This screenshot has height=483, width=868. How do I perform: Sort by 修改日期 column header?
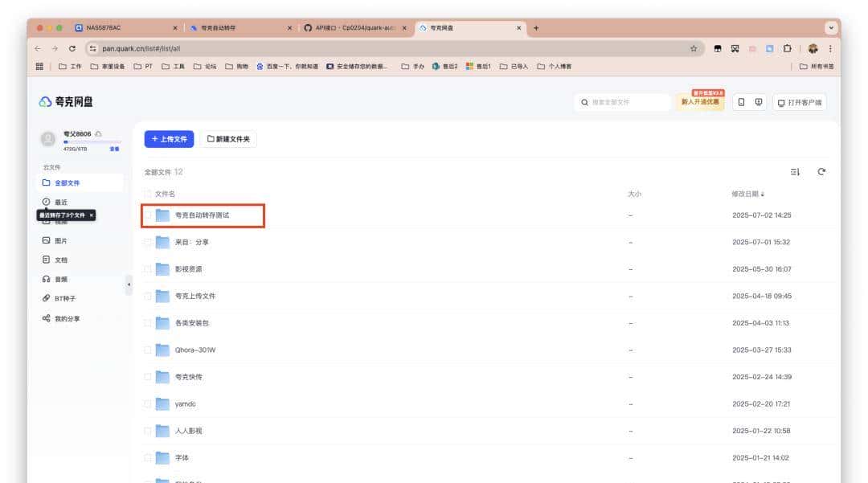[747, 194]
